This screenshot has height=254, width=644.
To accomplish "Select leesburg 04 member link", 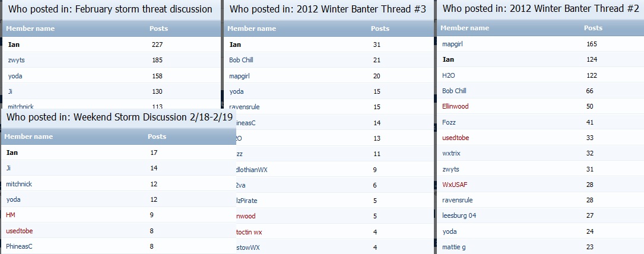I will click(x=459, y=215).
